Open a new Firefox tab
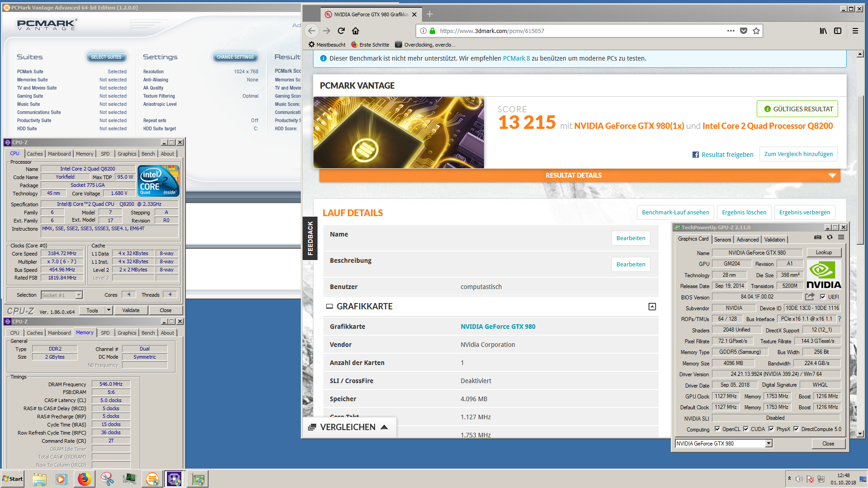The image size is (868, 488). click(x=430, y=14)
